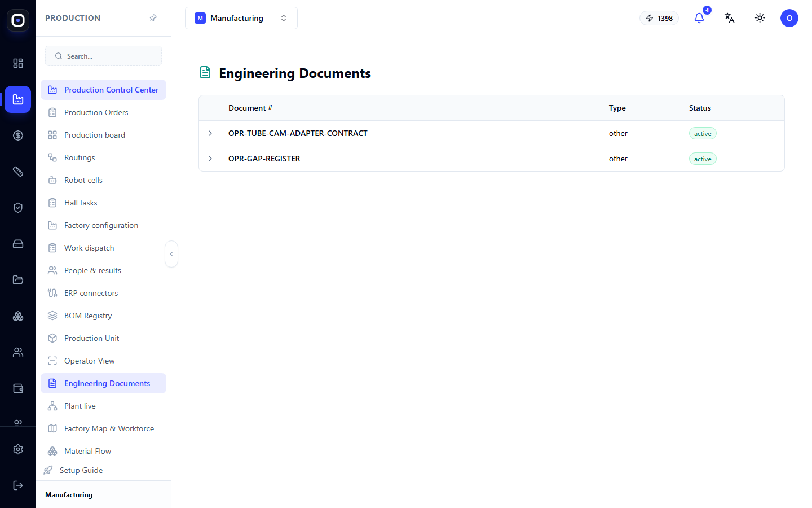Open notifications bell with badge

699,18
